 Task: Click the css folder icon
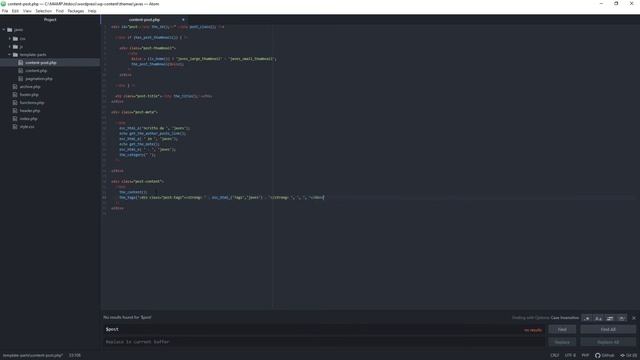(x=15, y=39)
